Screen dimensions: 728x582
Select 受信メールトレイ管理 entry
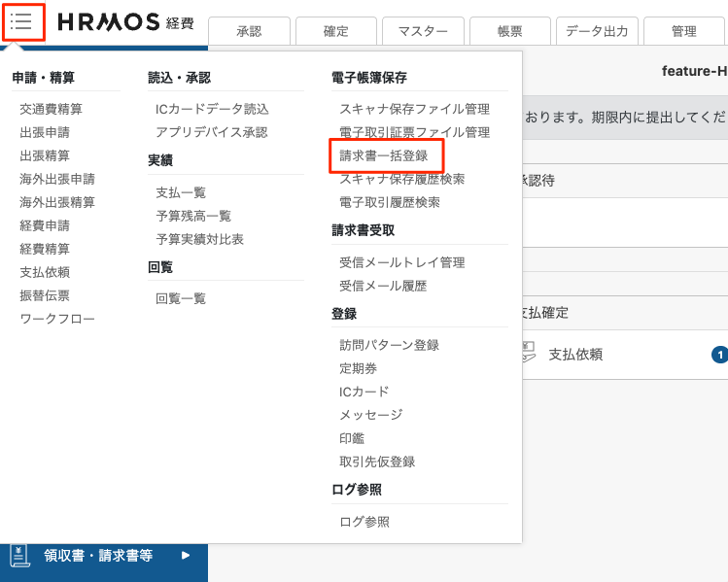[402, 262]
